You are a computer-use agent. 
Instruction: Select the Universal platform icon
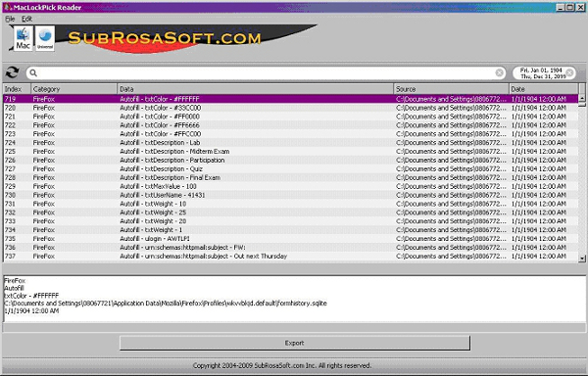pyautogui.click(x=45, y=38)
